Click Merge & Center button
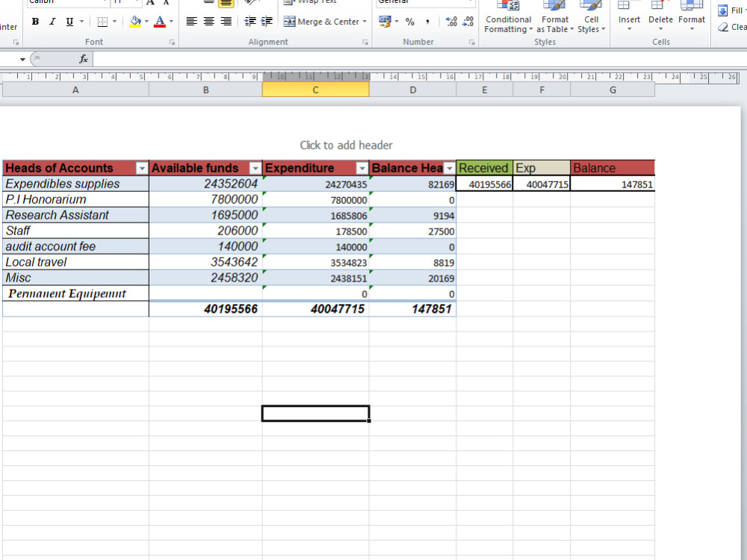Screen dimensions: 747x560 [x=321, y=22]
